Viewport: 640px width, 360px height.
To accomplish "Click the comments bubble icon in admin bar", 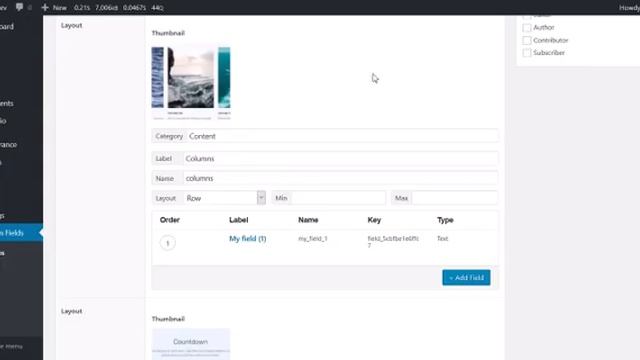I will pos(19,7).
